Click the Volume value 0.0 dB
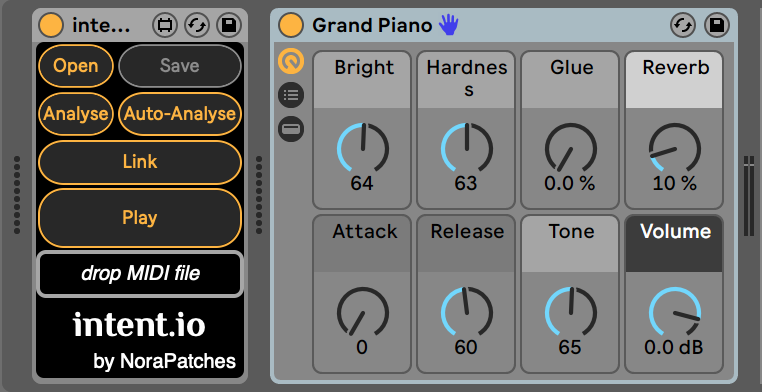 click(674, 348)
